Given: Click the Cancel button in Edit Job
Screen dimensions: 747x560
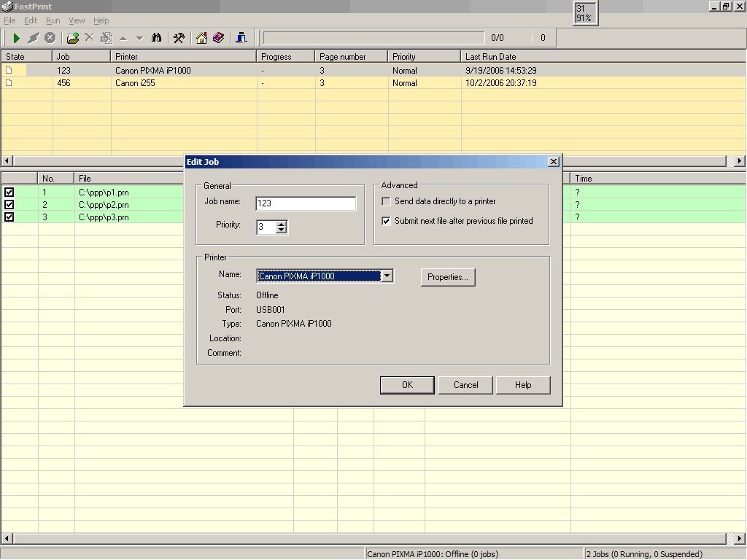Looking at the screenshot, I should 465,385.
